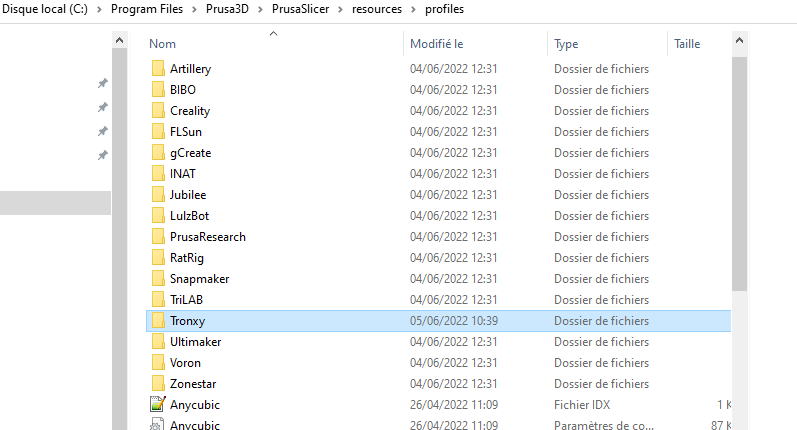Select the Voron folder icon
The height and width of the screenshot is (430, 797).
click(158, 363)
